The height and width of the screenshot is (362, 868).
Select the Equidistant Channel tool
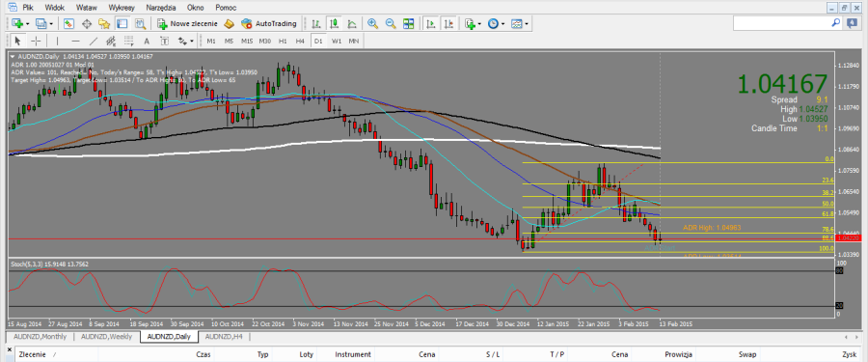point(111,41)
